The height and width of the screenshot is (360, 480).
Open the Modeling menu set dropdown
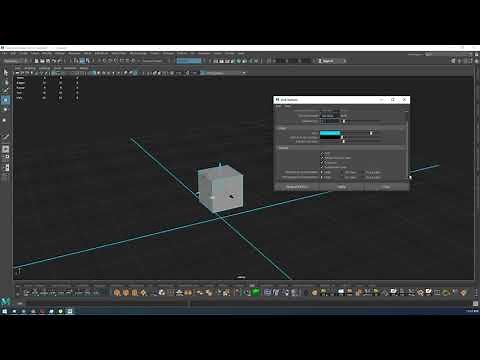(x=15, y=61)
